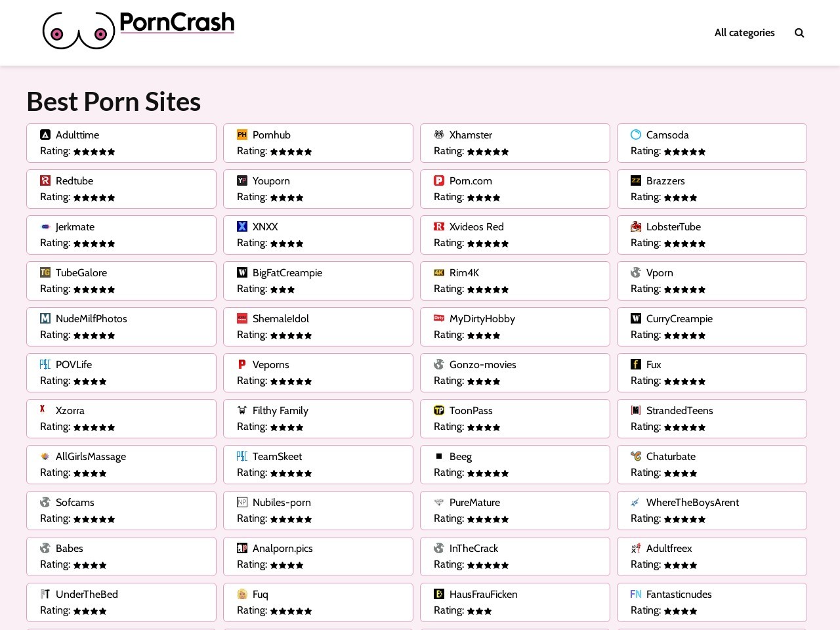Click the Adulttime favicon icon
Screen dimensions: 840x630
pyautogui.click(x=45, y=135)
